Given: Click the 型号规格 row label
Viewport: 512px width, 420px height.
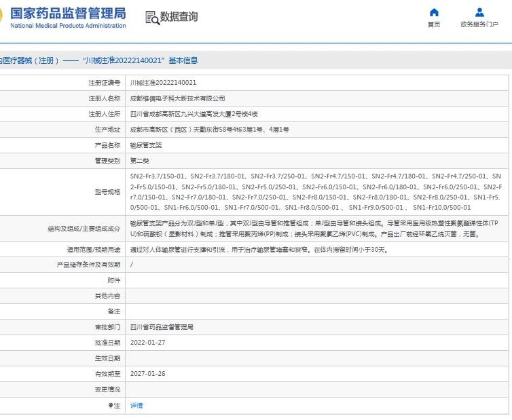Looking at the screenshot, I should click(108, 192).
